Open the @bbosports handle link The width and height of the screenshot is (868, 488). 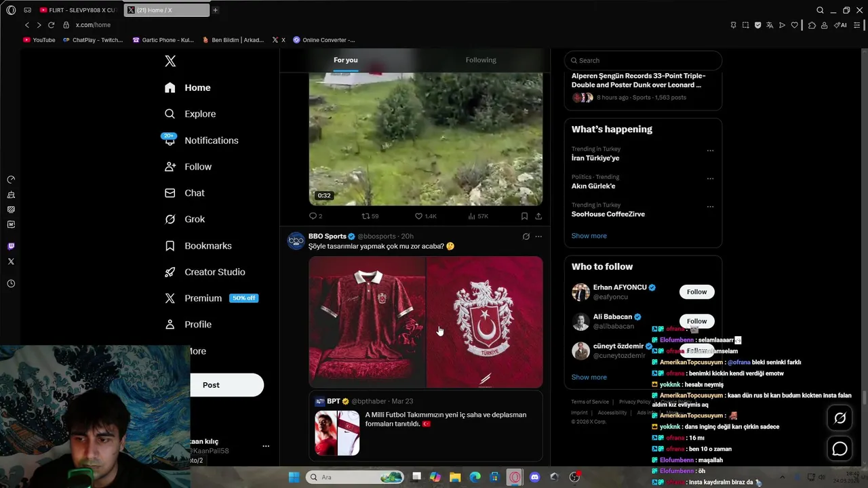point(376,237)
